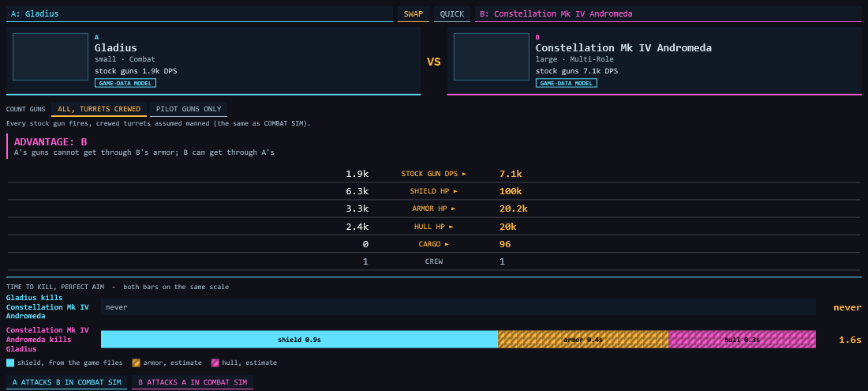Click the 20.2k armor HP value
This screenshot has width=868, height=391.
click(x=513, y=209)
